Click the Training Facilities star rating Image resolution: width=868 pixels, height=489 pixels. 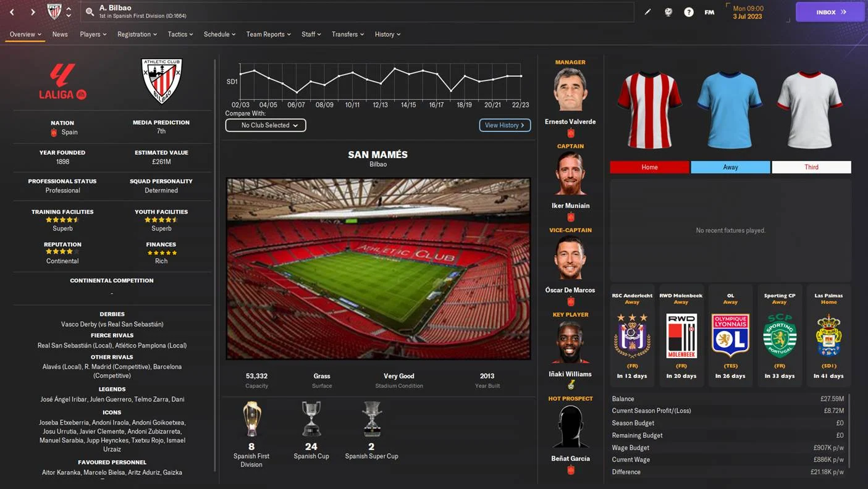coord(62,220)
